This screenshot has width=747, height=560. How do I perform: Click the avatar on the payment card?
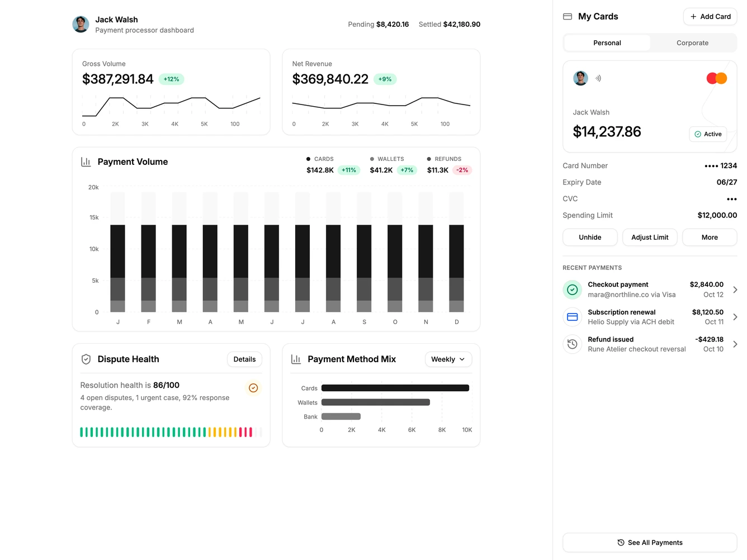point(581,78)
